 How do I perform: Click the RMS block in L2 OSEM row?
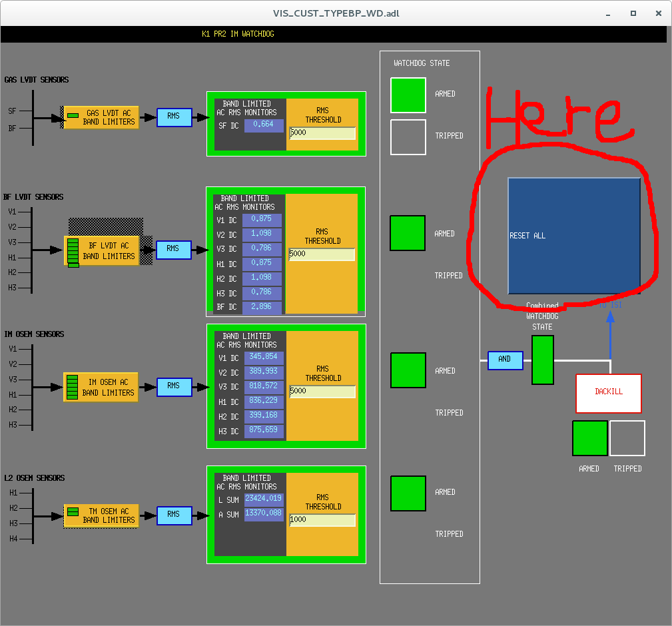tap(174, 515)
